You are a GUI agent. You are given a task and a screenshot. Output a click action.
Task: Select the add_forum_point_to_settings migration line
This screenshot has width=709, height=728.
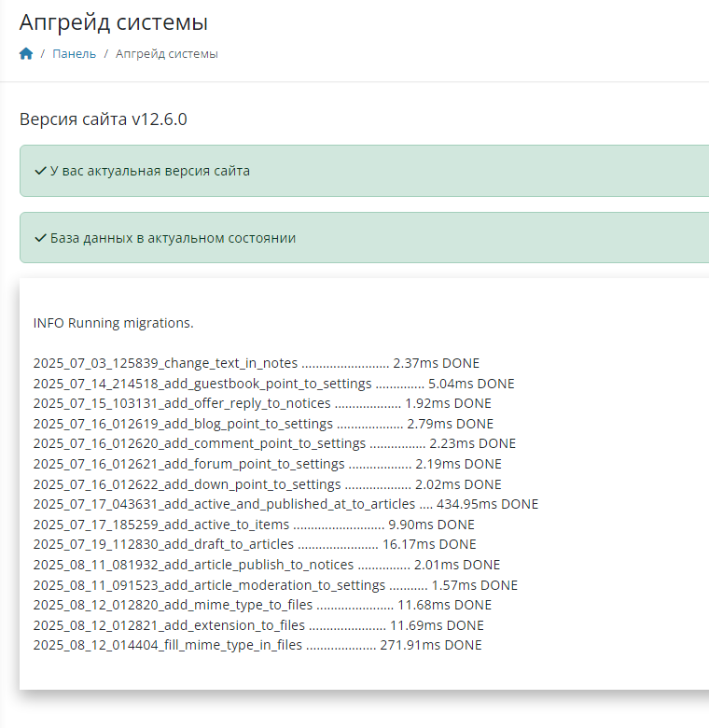tap(267, 464)
